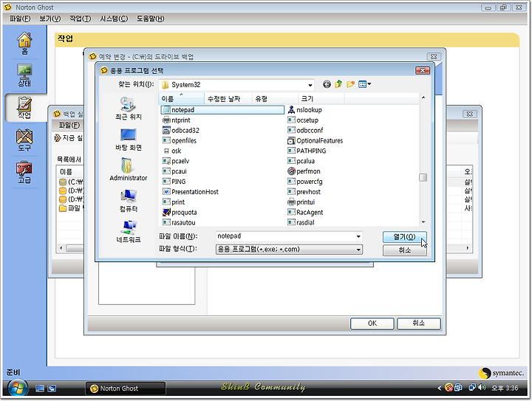Select the osk file
Screen dimensions: 532x401
click(172, 151)
